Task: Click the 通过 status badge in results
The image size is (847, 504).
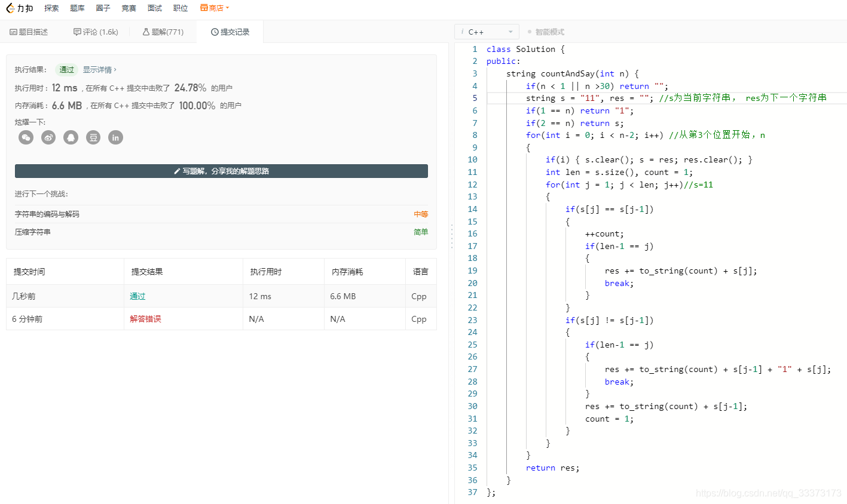Action: coord(66,69)
